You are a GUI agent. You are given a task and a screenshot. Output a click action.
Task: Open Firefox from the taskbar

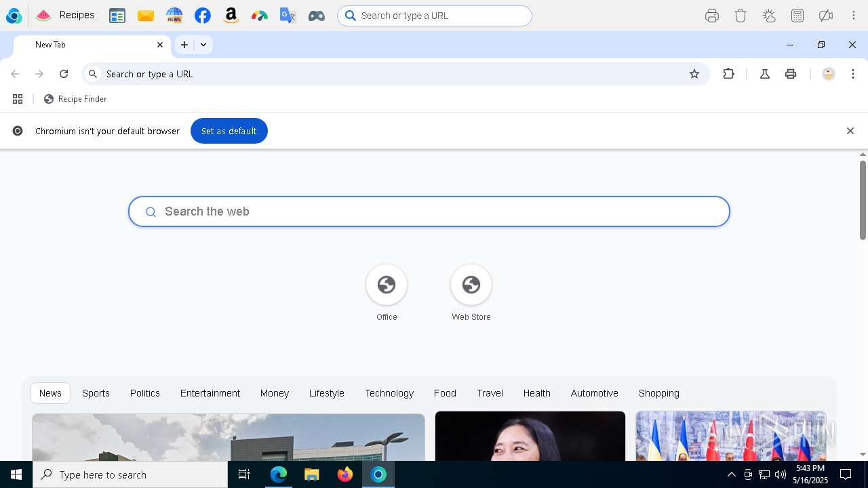tap(345, 474)
